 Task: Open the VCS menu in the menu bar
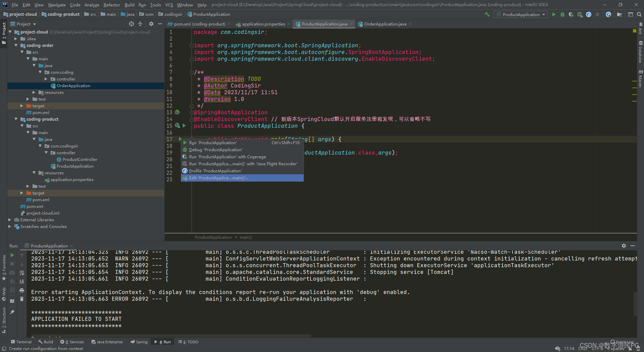click(169, 5)
